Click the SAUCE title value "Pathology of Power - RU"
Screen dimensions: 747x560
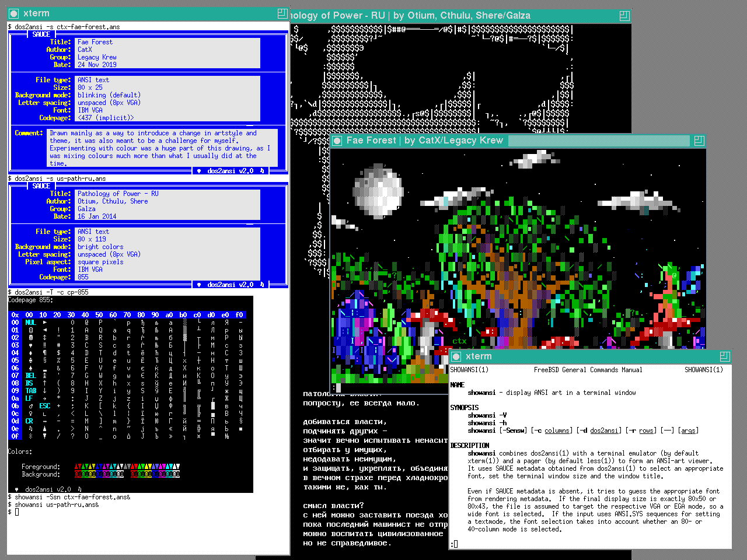(118, 194)
